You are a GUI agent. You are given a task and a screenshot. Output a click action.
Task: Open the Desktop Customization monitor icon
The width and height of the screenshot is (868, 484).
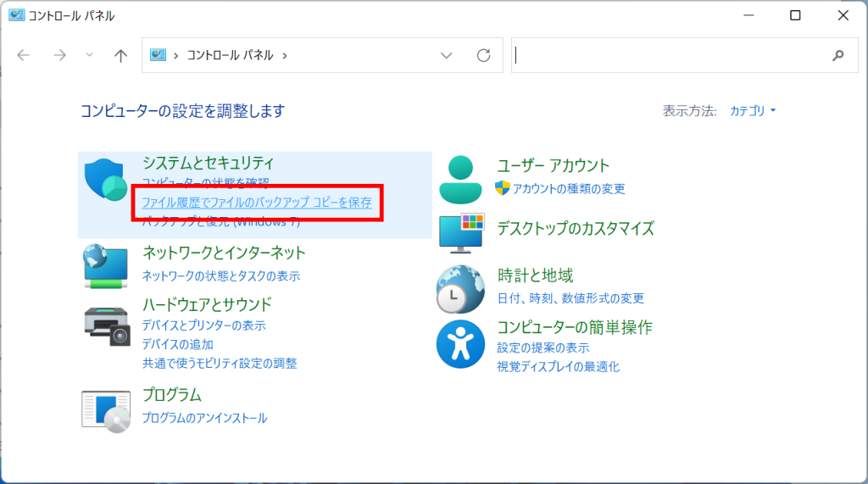click(461, 233)
